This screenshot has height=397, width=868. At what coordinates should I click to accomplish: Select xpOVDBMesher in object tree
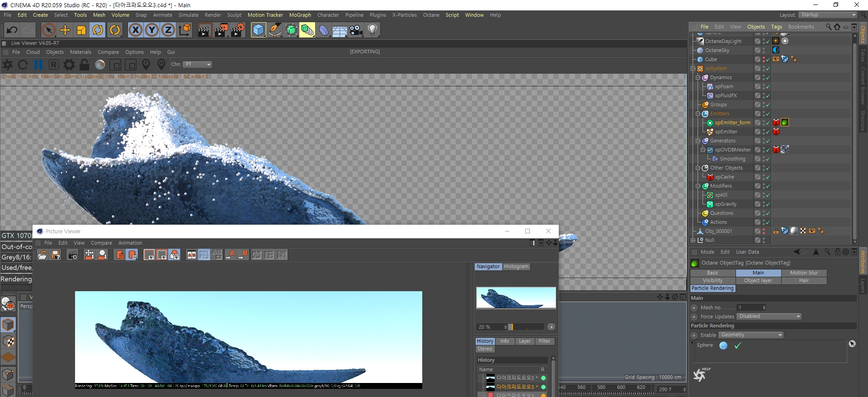[x=732, y=150]
